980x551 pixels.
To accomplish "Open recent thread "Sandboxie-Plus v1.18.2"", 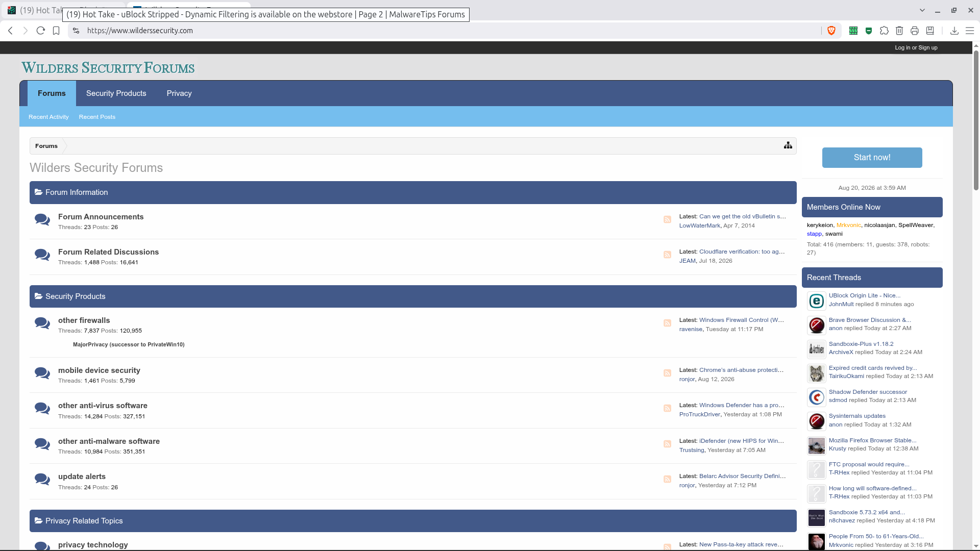I will (x=861, y=344).
